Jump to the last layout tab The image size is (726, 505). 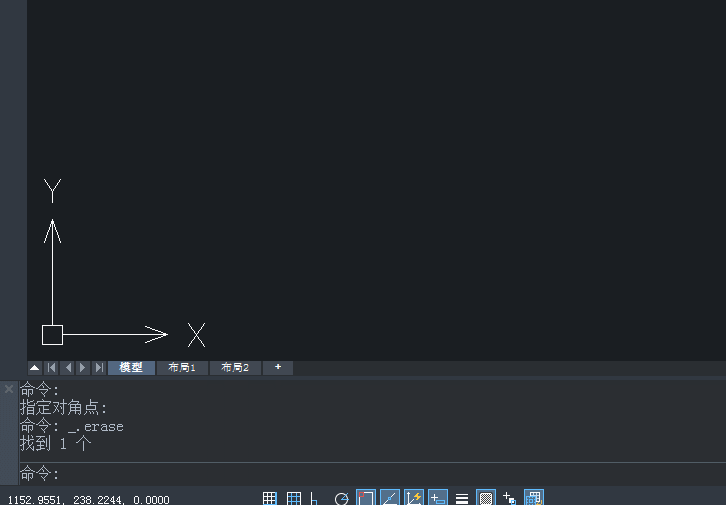pos(99,368)
